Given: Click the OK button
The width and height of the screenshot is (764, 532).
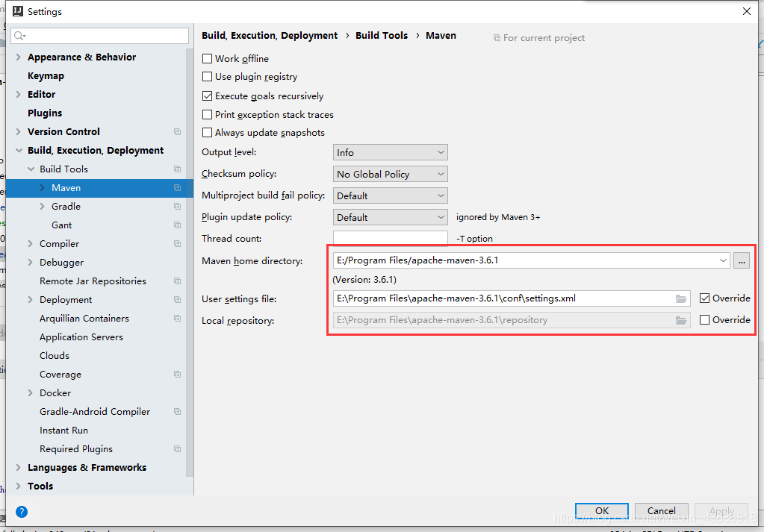Looking at the screenshot, I should [602, 510].
